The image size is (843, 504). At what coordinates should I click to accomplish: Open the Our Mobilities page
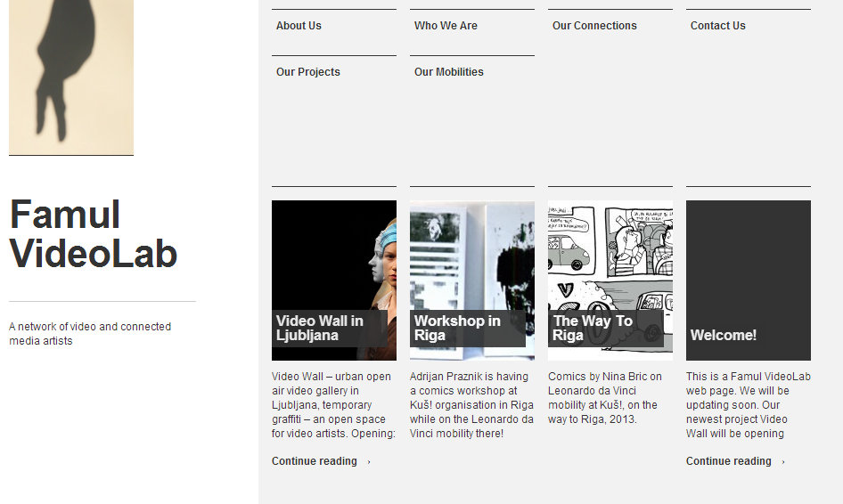[448, 72]
